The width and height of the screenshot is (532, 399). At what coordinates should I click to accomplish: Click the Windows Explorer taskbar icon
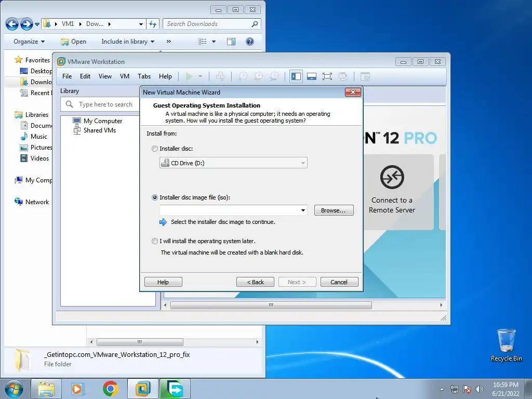tap(46, 389)
